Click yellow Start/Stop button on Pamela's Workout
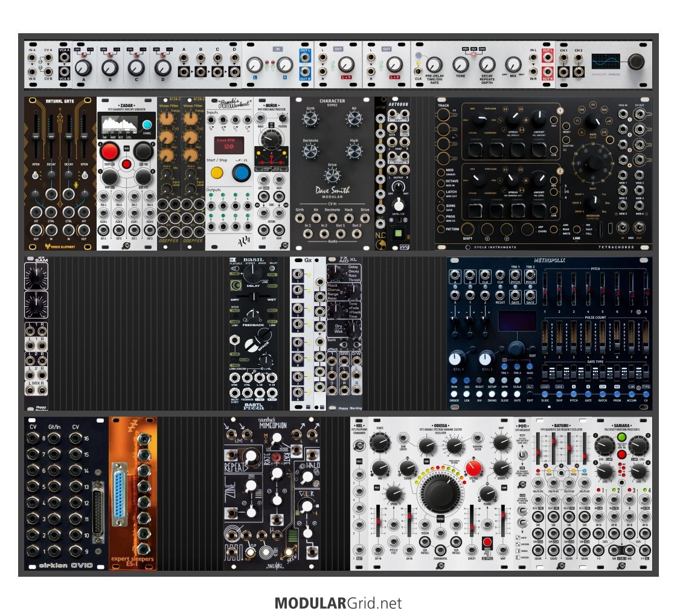 point(217,173)
